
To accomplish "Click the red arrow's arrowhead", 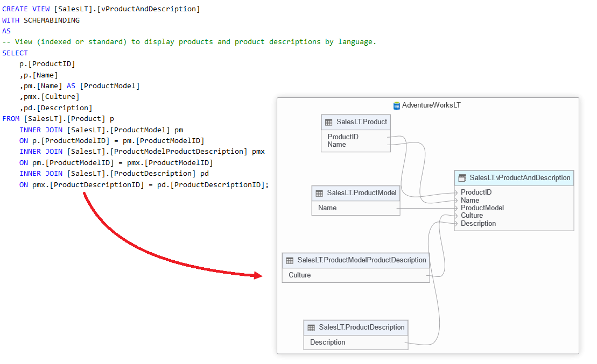I will coord(258,275).
